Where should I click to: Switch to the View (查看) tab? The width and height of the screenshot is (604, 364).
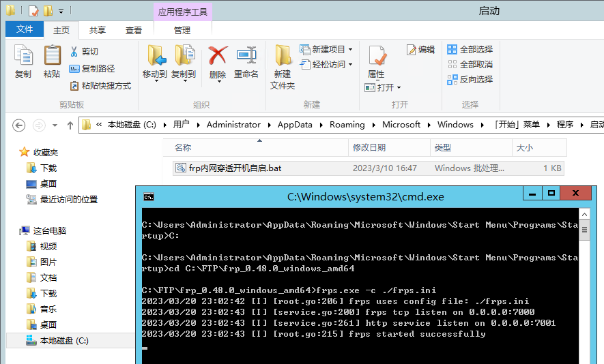[x=134, y=30]
